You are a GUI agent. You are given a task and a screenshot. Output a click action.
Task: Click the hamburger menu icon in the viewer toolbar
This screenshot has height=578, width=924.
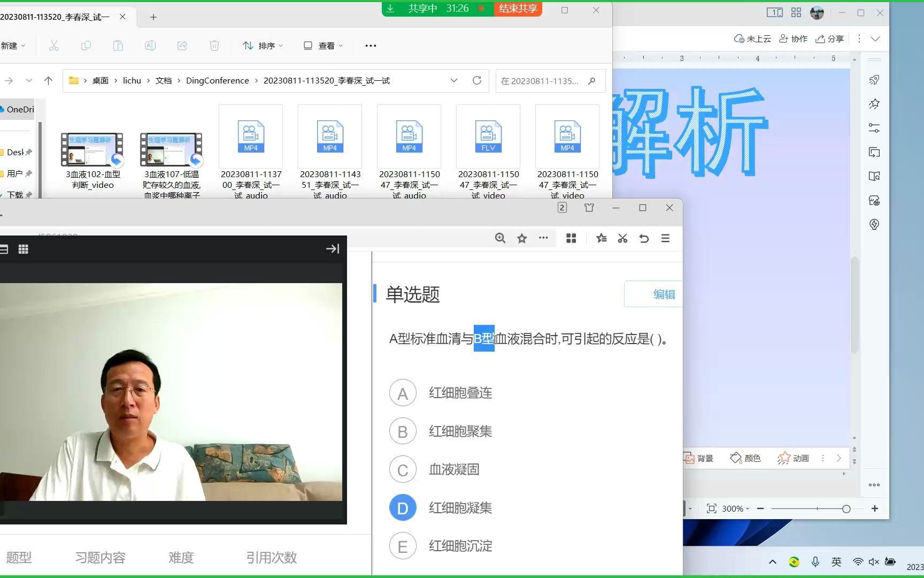tap(665, 238)
